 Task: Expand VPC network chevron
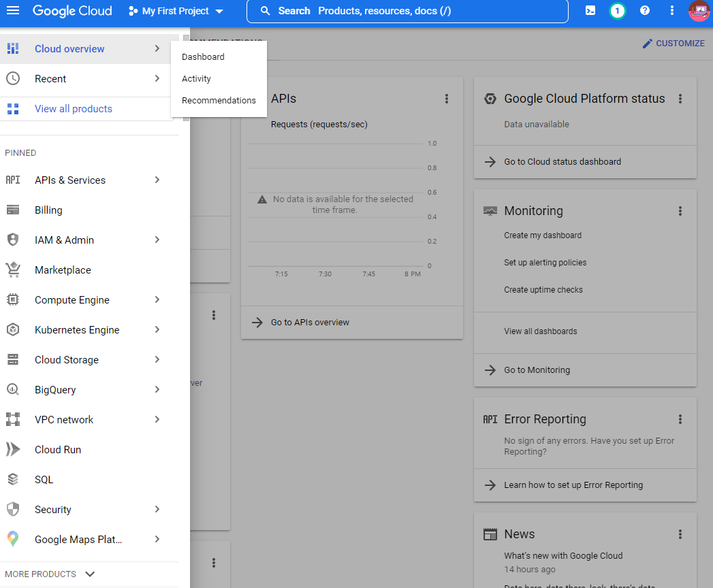tap(157, 419)
